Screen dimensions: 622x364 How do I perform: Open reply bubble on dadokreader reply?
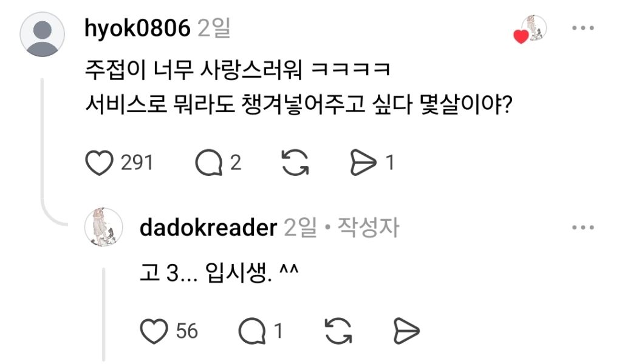pos(251,331)
